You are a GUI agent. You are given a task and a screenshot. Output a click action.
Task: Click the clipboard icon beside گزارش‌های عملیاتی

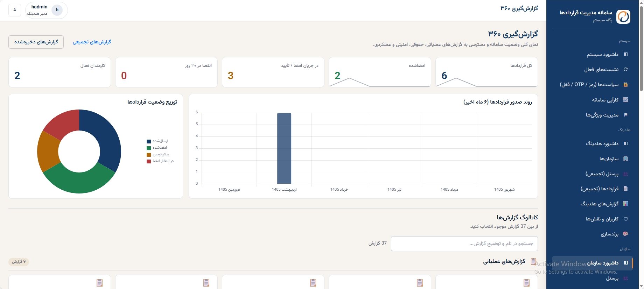(x=534, y=261)
